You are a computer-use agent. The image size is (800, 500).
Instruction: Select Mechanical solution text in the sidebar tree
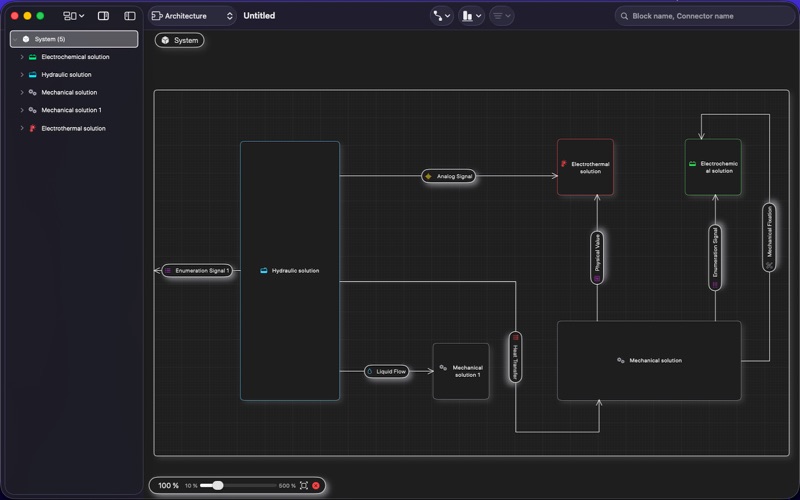69,92
